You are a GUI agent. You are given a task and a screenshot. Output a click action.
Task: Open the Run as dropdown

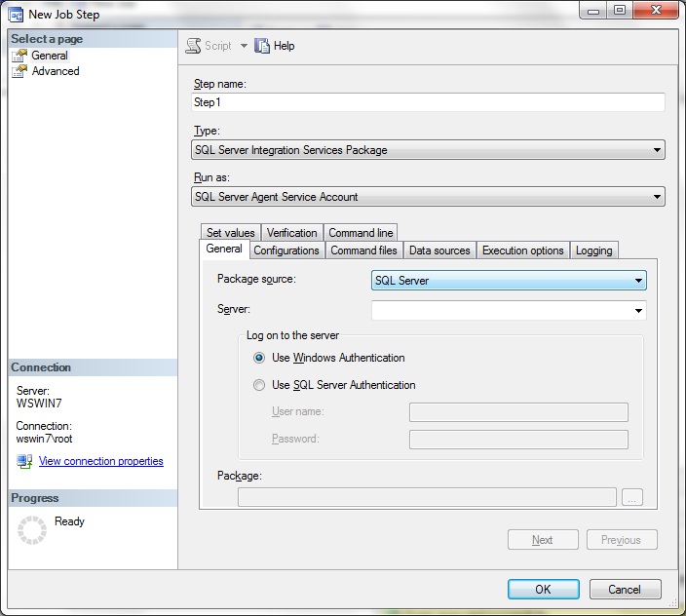coord(428,197)
